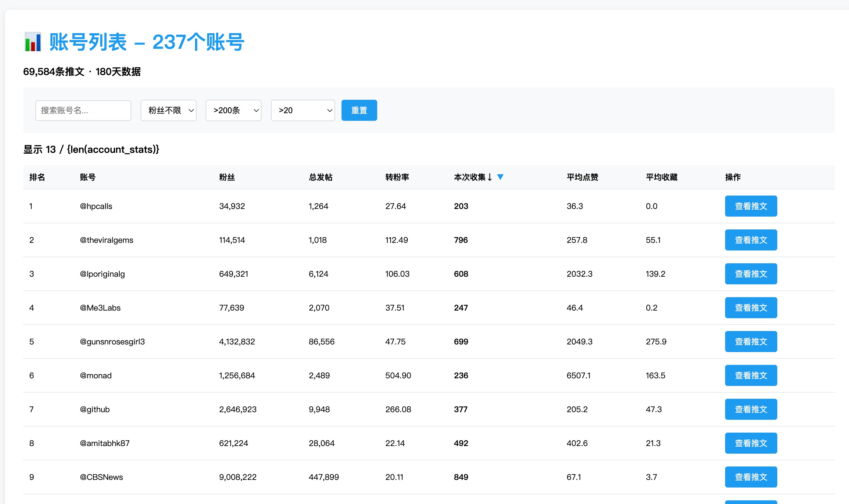
Task: View tweets for @hpcalls
Action: [750, 206]
